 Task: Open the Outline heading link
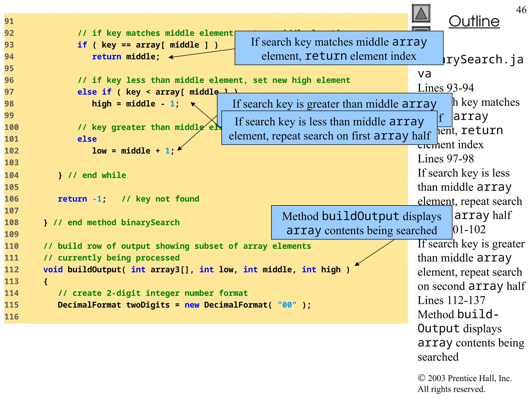[x=474, y=21]
